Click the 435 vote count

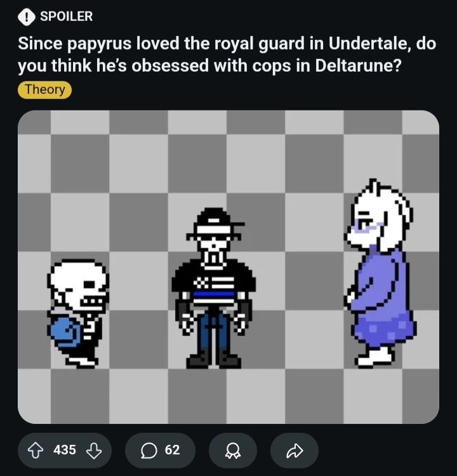[64, 450]
